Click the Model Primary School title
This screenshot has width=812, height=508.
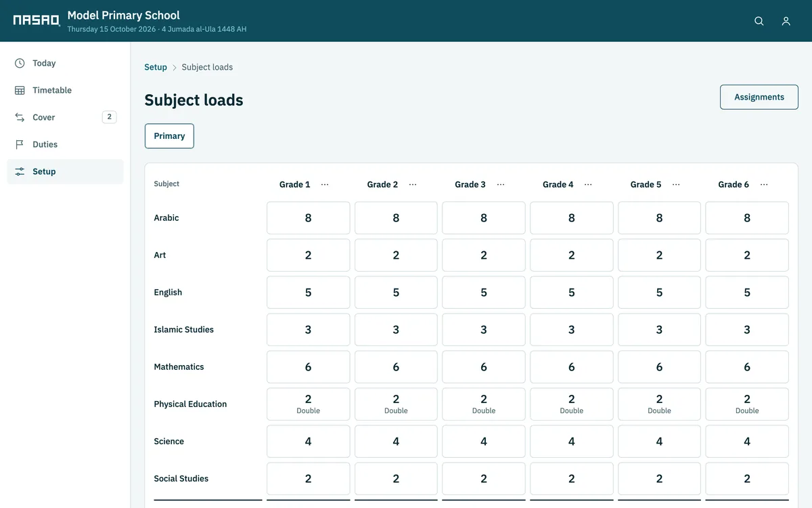124,15
